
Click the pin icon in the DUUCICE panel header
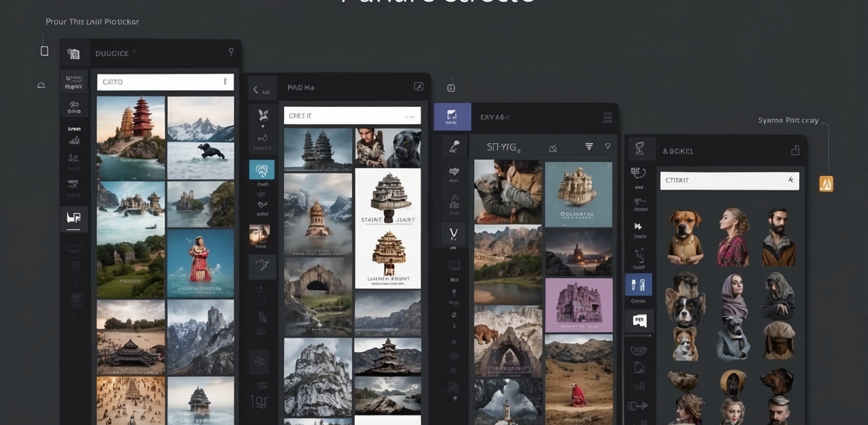(231, 52)
